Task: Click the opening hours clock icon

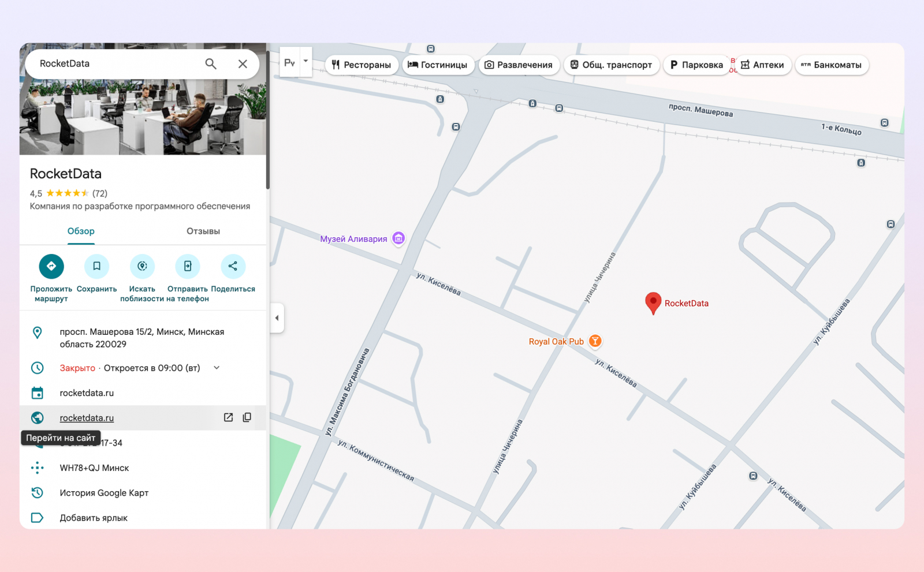Action: coord(38,368)
